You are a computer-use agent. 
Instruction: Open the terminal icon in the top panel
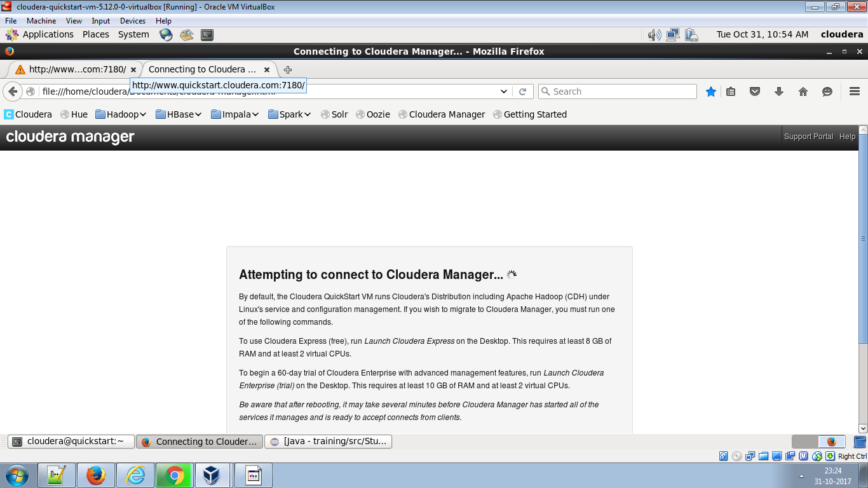pos(207,34)
